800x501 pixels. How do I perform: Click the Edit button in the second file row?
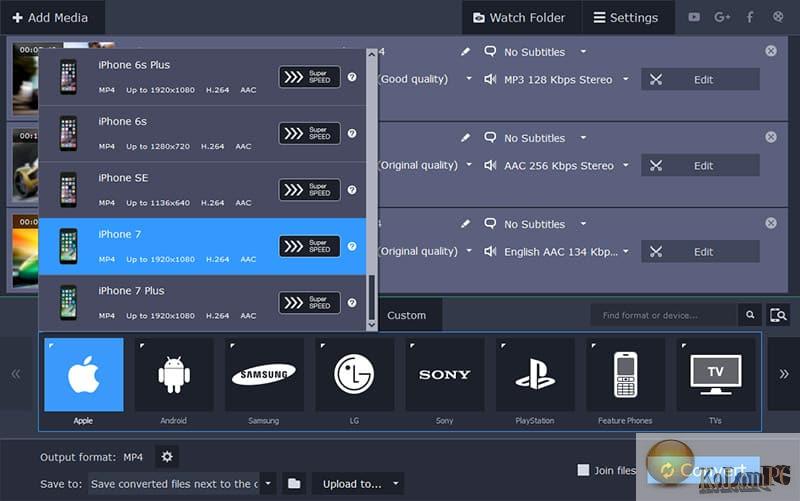pyautogui.click(x=700, y=165)
